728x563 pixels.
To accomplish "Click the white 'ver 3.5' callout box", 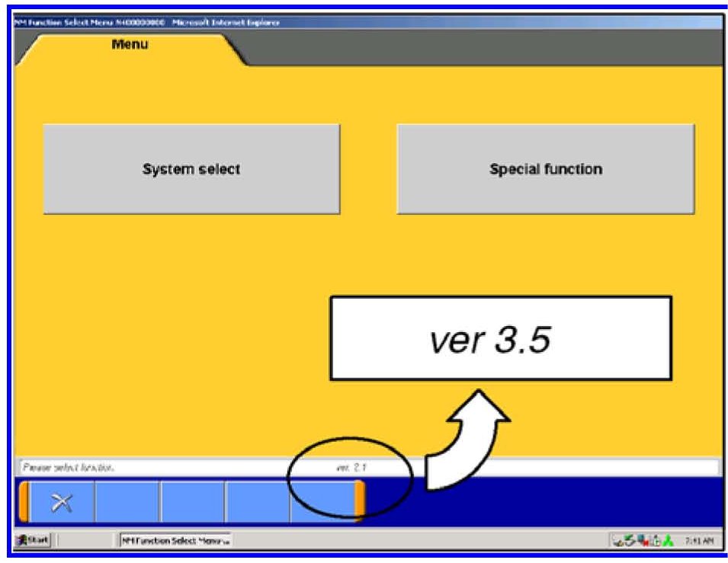I will point(500,338).
